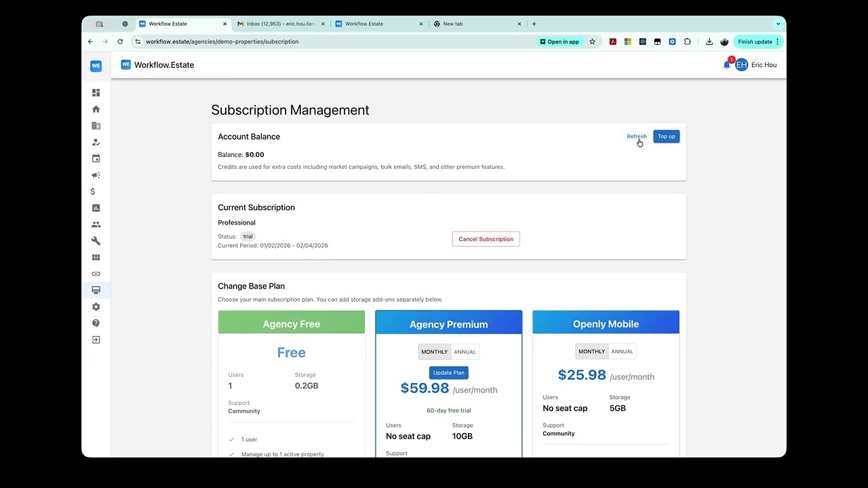The image size is (868, 488).
Task: Click the Balance $0.00 text
Action: pyautogui.click(x=241, y=155)
